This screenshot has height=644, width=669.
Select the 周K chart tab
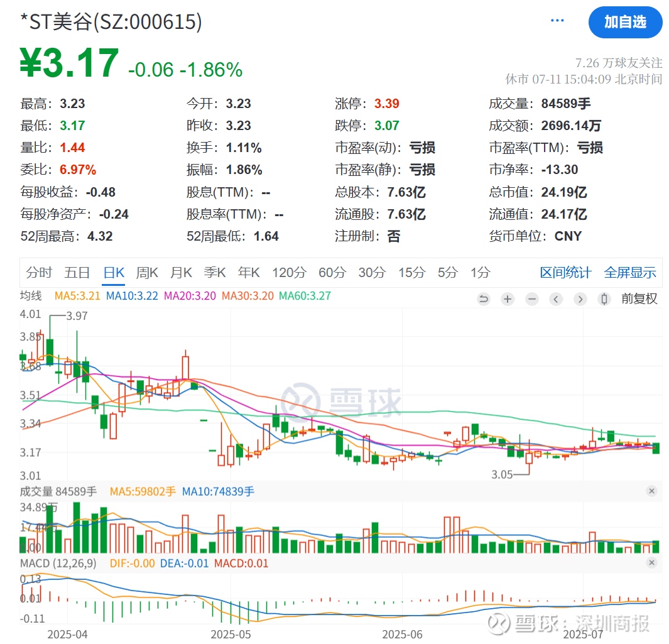tap(147, 272)
